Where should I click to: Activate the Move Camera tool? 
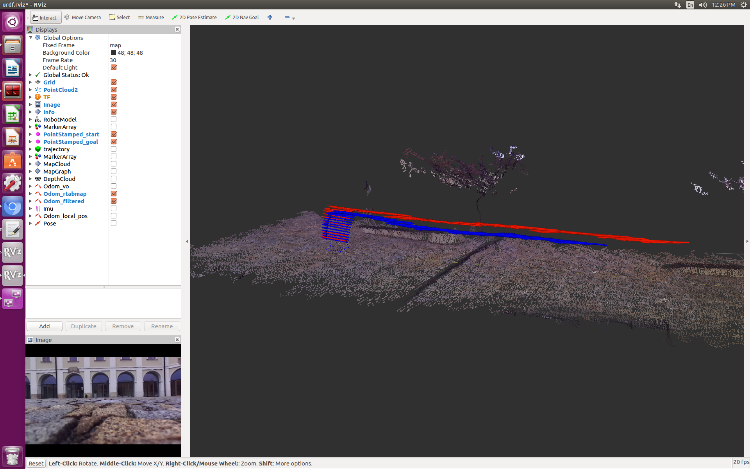[79, 17]
